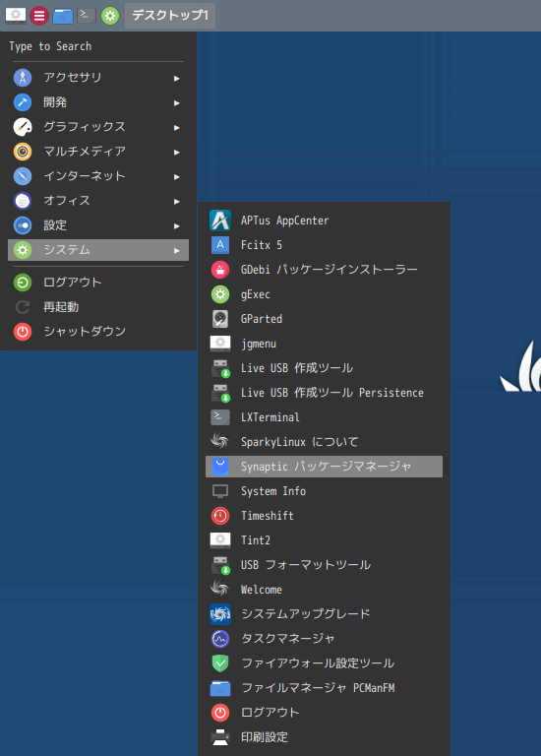Click the Timeshift red clock icon
Screen dimensions: 541x756
point(220,516)
